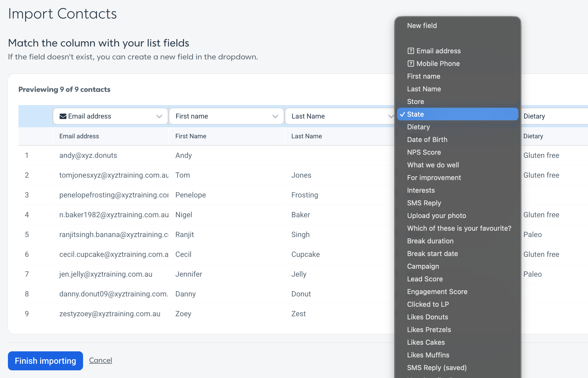Choose Likes Pretzels option
This screenshot has width=588, height=378.
457,330
